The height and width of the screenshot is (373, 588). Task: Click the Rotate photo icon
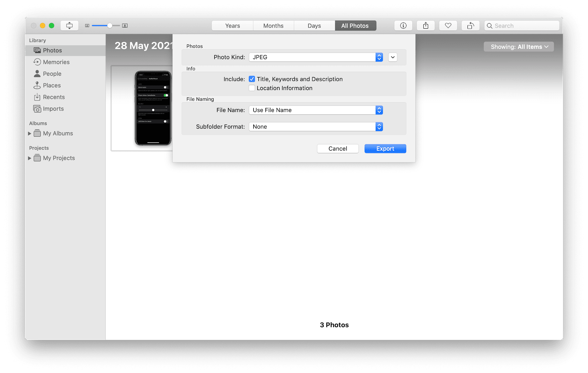coord(470,26)
